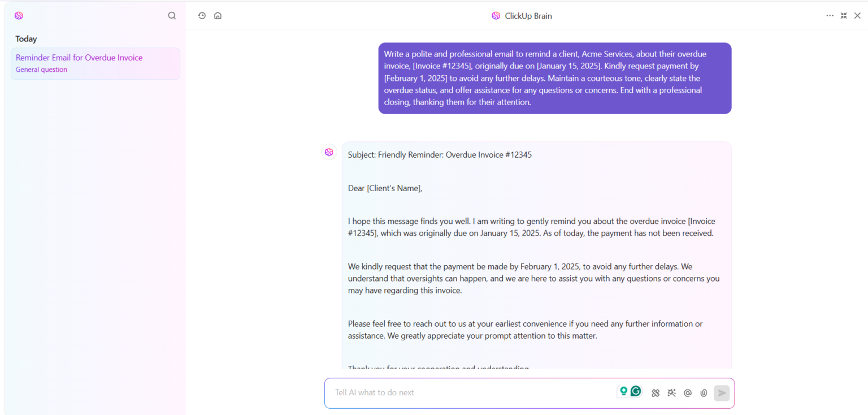The height and width of the screenshot is (415, 868).
Task: Go to Brain home using the house icon
Action: 218,15
